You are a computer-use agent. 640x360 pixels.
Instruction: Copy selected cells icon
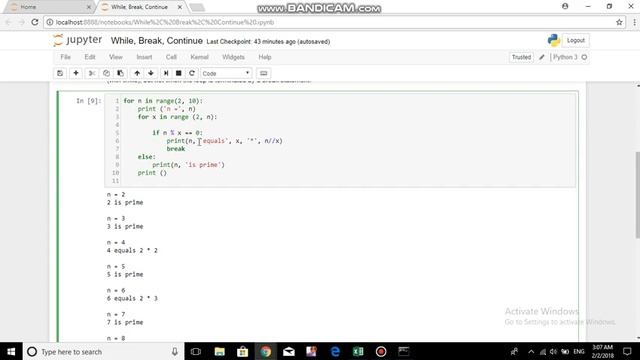coord(106,73)
